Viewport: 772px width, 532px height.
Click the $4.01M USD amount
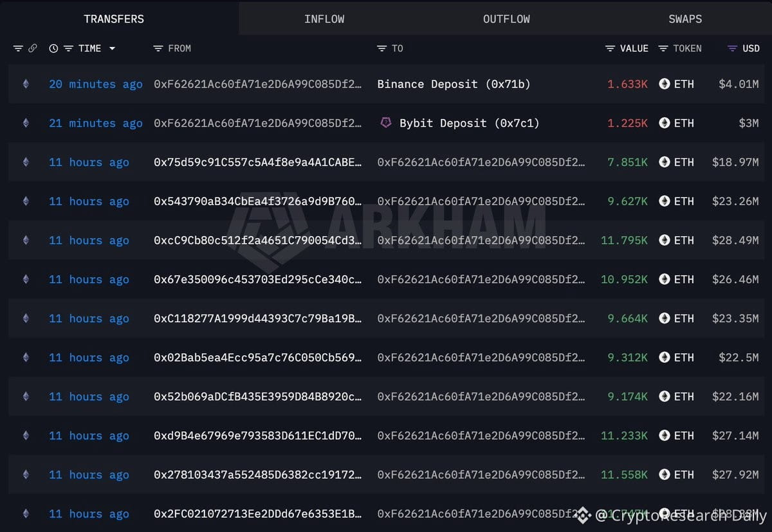click(739, 84)
